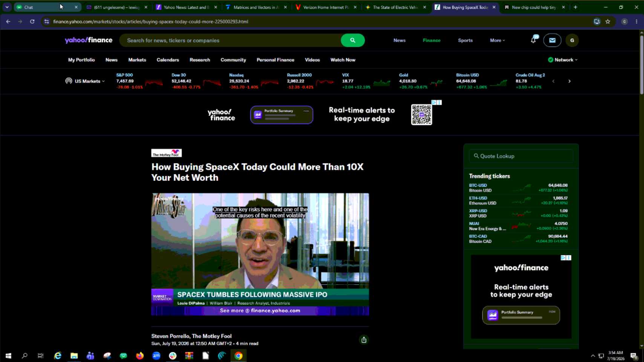Click the AdChoices icon on the banner ad
The height and width of the screenshot is (362, 644).
[x=434, y=102]
